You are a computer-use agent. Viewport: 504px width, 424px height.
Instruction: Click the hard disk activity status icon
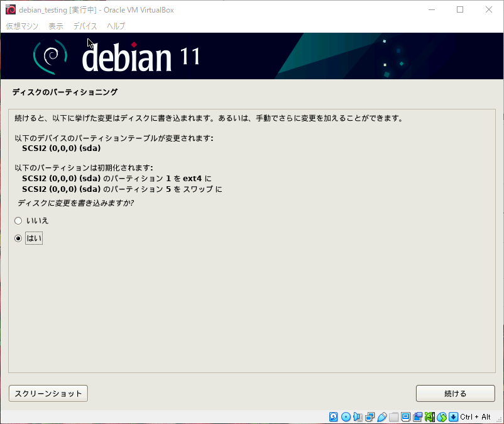[x=333, y=417]
